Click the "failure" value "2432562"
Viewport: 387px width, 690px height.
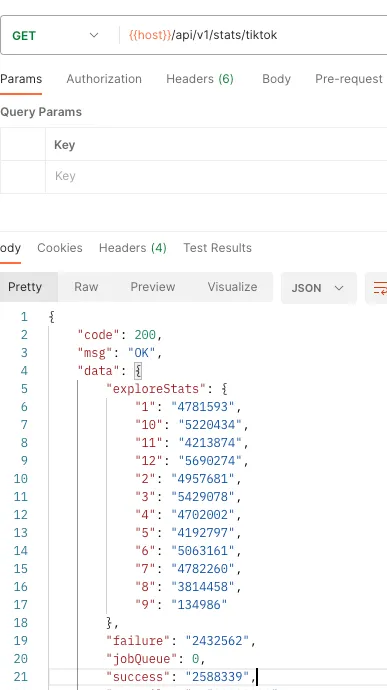tap(217, 642)
